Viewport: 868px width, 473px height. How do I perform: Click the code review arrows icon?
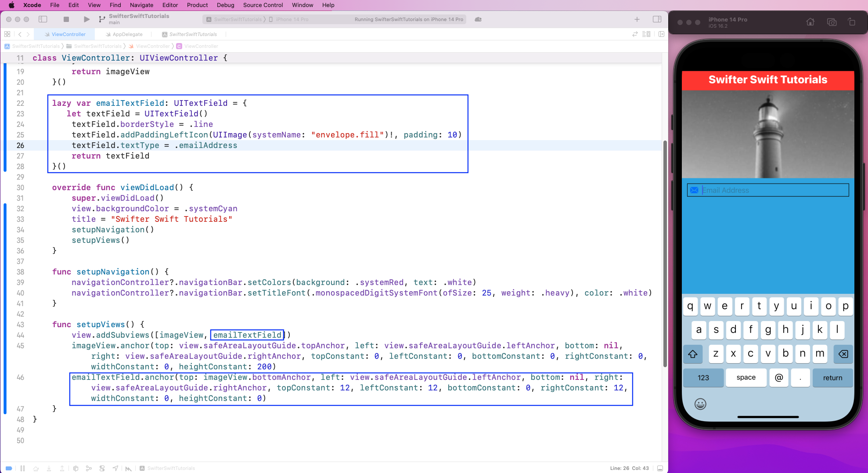click(635, 34)
